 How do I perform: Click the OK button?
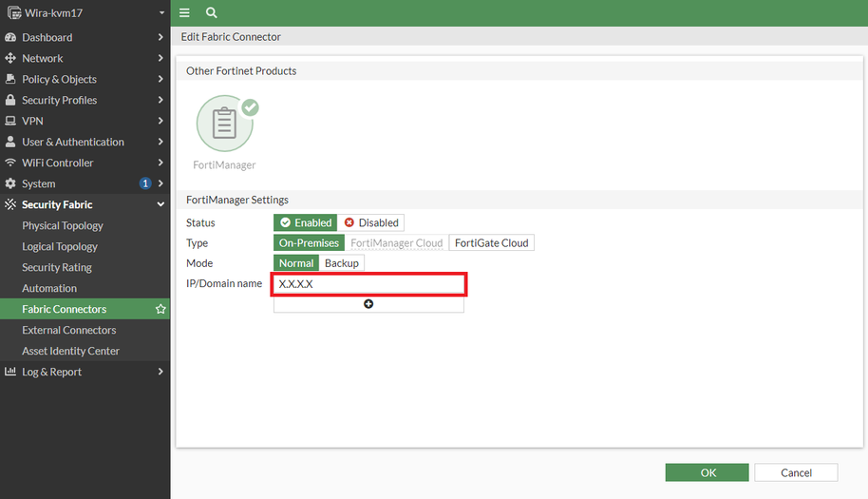pyautogui.click(x=707, y=472)
